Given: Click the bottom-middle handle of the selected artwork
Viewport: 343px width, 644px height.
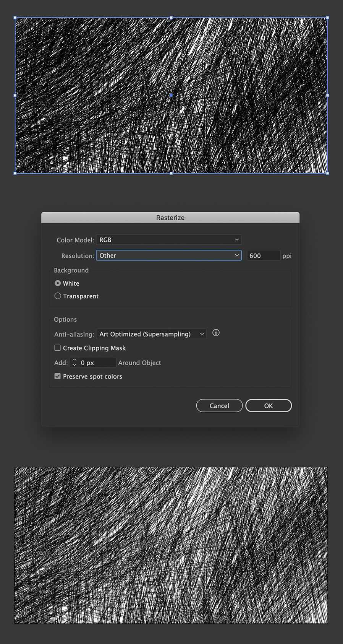Looking at the screenshot, I should point(171,173).
